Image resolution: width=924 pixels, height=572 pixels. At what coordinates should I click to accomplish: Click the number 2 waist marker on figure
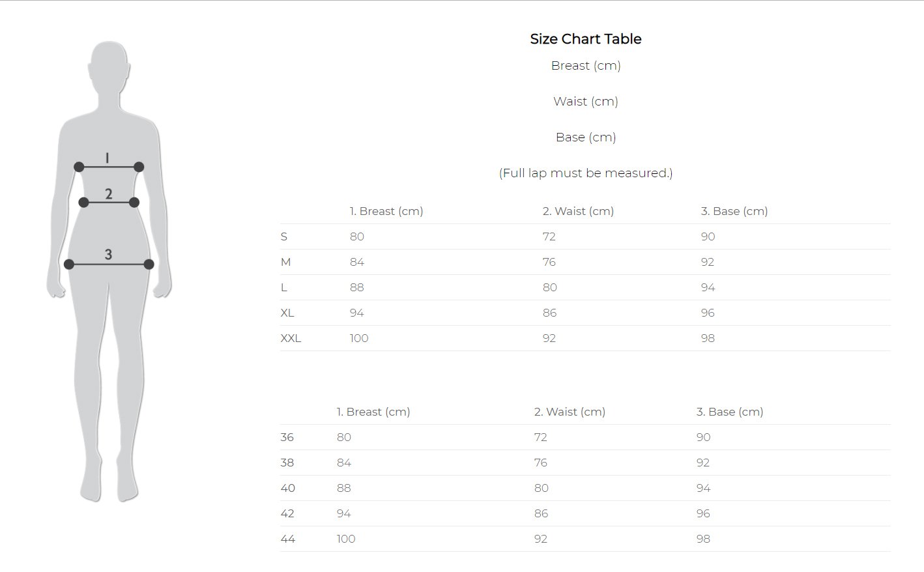pos(109,193)
